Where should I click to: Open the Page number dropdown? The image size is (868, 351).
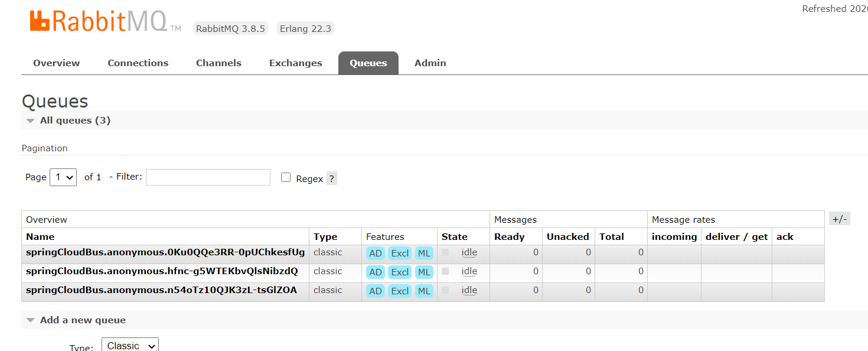(x=63, y=177)
